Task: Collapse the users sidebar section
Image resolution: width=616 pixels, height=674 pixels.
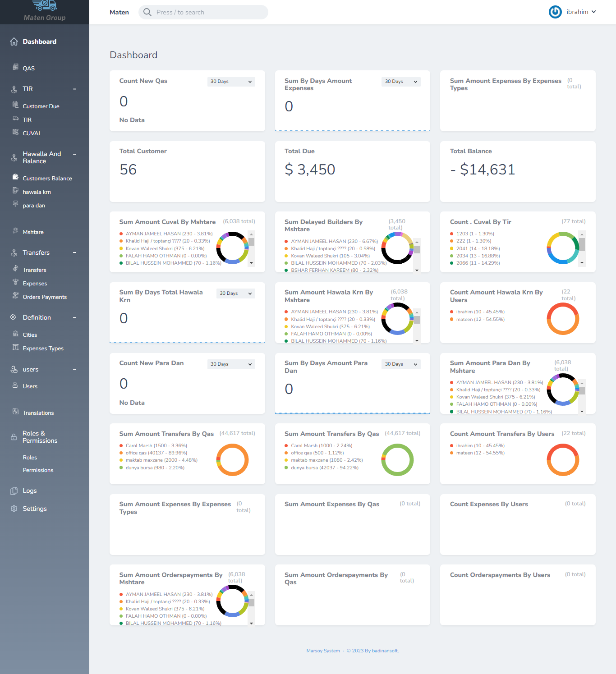Action: click(x=75, y=370)
